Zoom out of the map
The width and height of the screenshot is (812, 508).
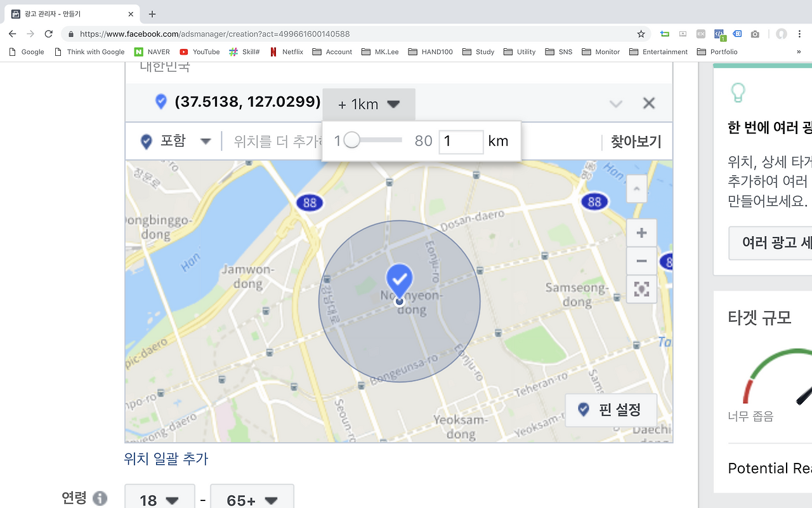[x=641, y=261]
